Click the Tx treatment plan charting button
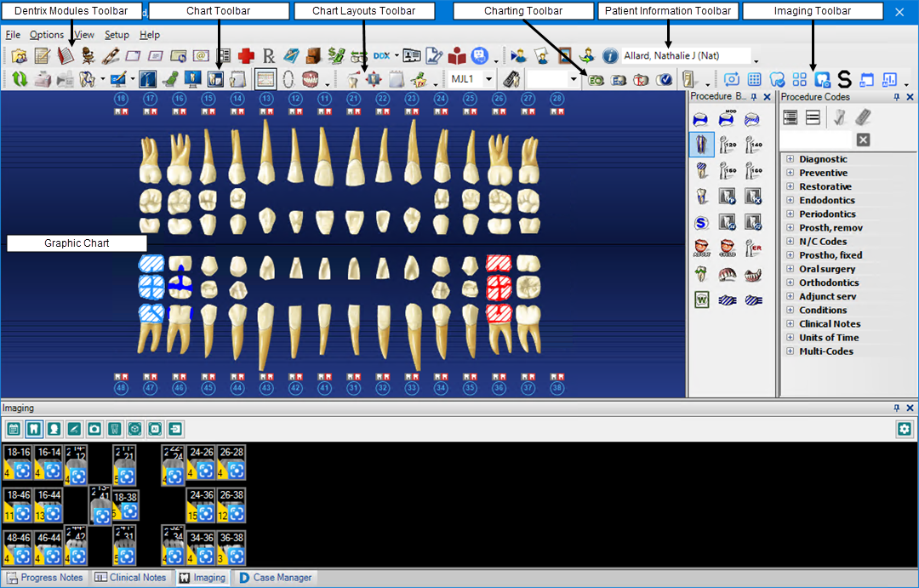The width and height of the screenshot is (919, 588). pyautogui.click(x=642, y=79)
